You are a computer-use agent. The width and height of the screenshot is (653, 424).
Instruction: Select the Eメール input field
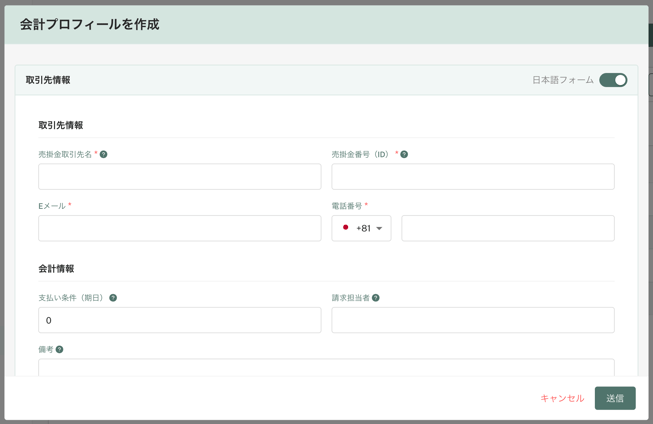click(180, 228)
